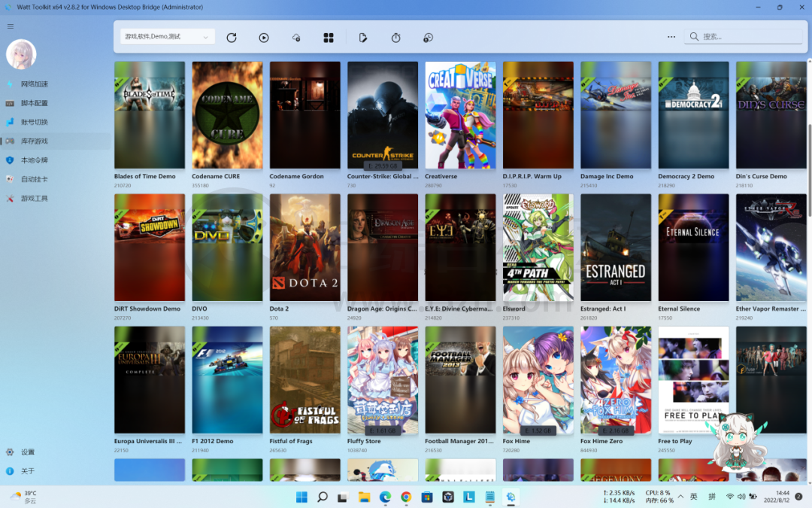Expand hidden system tray icons chevron

(680, 497)
